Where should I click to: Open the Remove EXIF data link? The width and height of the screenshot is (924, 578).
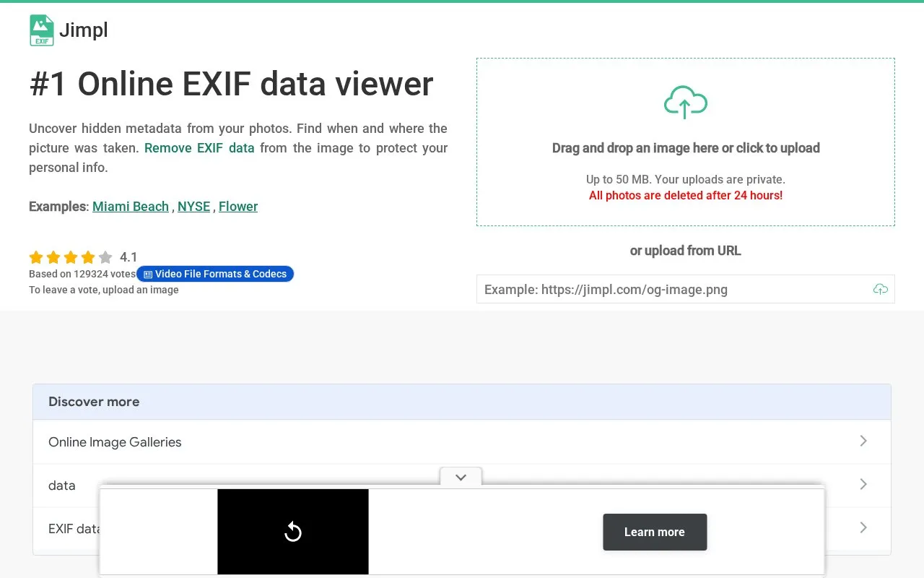[199, 148]
